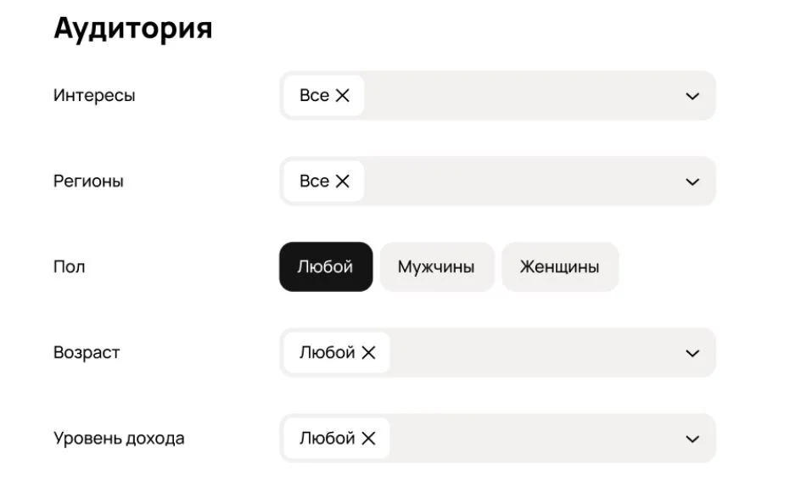This screenshot has width=812, height=504.
Task: Remove the "Любой" filter from Уровень дохода
Action: tap(368, 438)
